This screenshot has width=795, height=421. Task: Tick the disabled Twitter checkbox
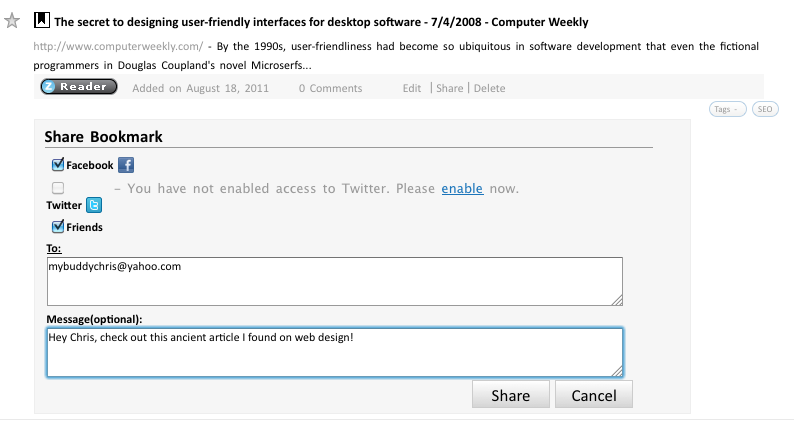(x=58, y=188)
